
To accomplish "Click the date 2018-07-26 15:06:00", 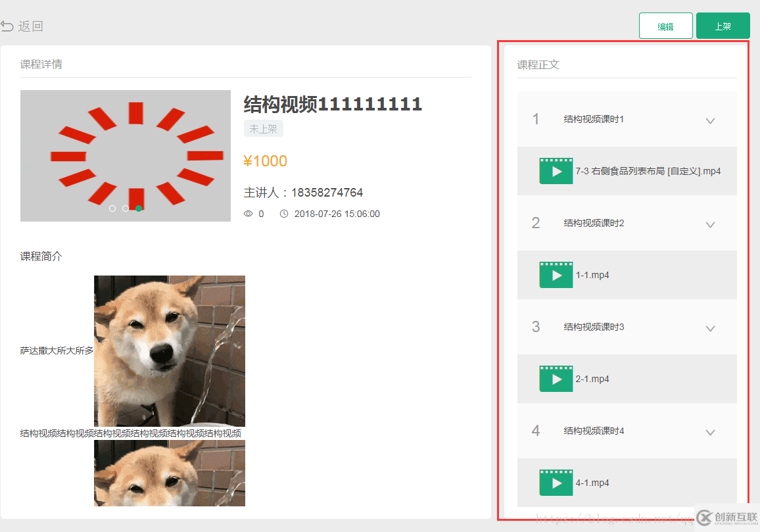I will [x=337, y=214].
